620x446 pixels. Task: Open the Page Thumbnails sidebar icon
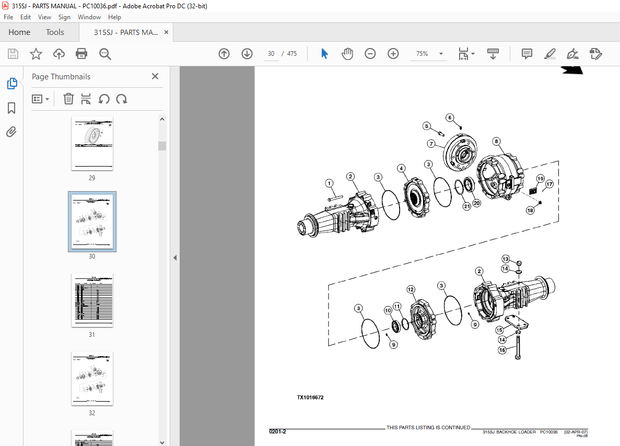tap(12, 83)
